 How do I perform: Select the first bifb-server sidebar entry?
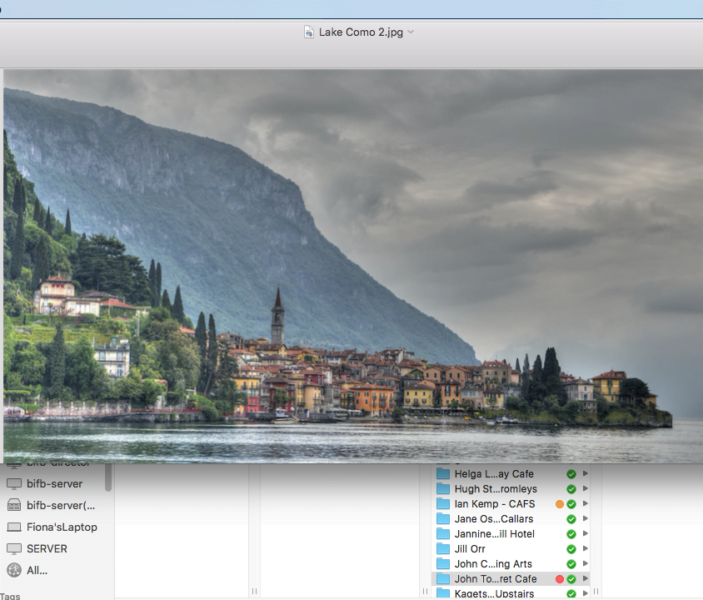coord(54,484)
